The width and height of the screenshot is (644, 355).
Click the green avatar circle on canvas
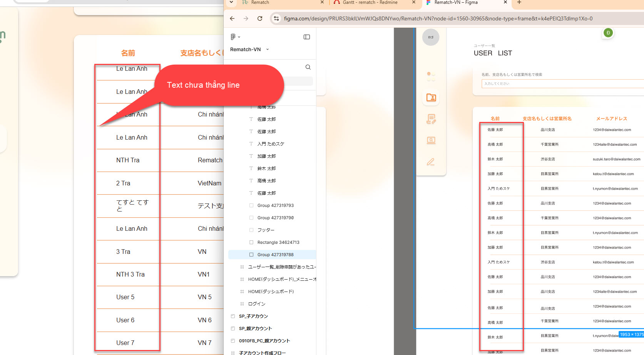click(x=608, y=33)
